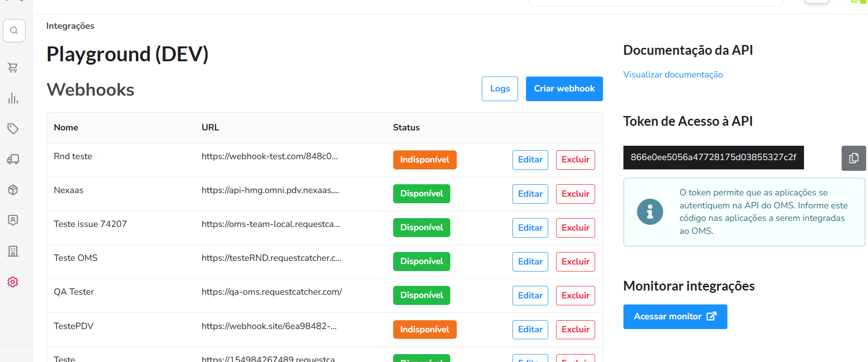This screenshot has height=362, width=868.
Task: Click the Webhooks heading
Action: coord(91,90)
